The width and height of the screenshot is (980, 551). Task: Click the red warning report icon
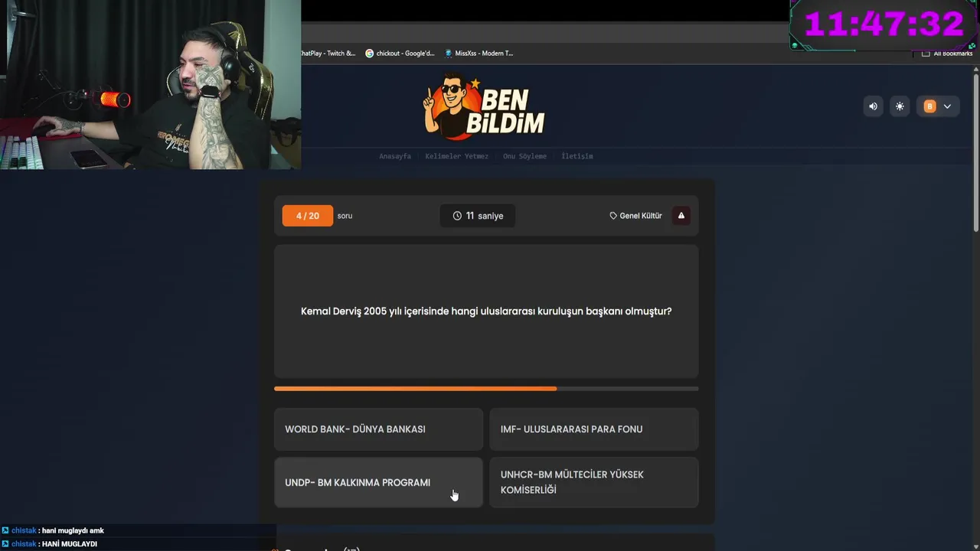tap(681, 216)
